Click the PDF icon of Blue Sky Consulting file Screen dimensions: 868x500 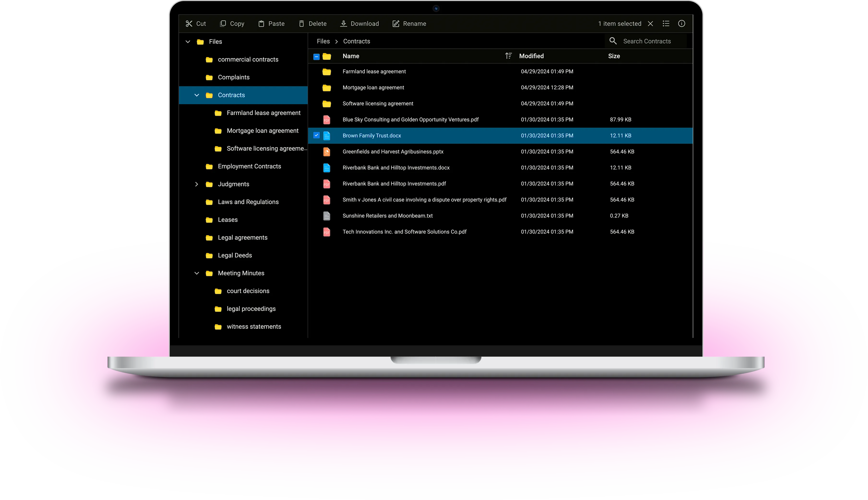(x=327, y=120)
